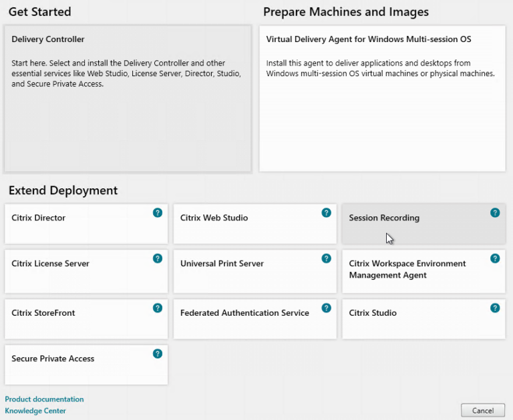Open Workspace Environment Management Agent help icon
Viewport: 513px width, 420px height.
click(495, 258)
